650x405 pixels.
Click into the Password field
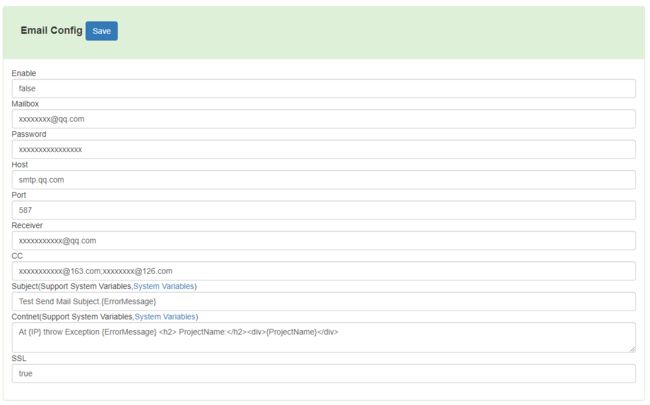tap(323, 149)
